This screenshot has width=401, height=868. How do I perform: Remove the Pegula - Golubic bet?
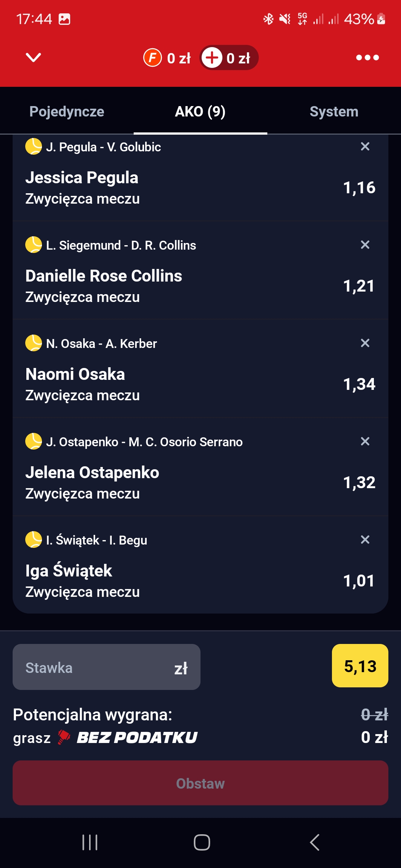tap(365, 147)
